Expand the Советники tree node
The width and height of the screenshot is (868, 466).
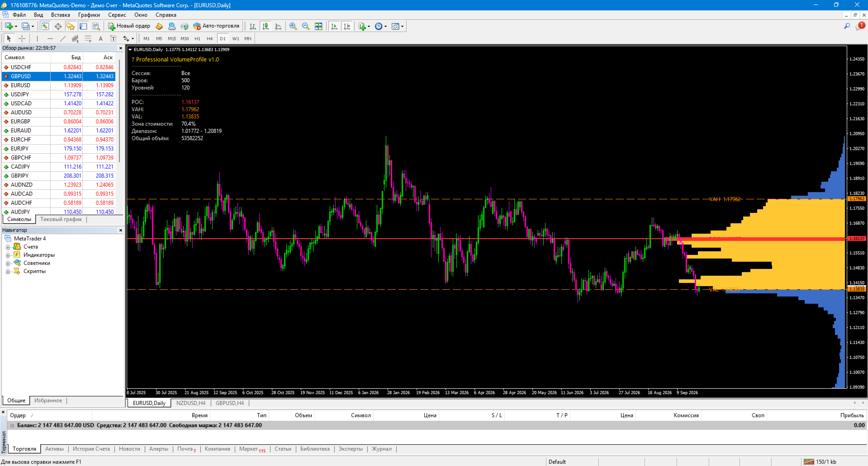click(x=8, y=264)
